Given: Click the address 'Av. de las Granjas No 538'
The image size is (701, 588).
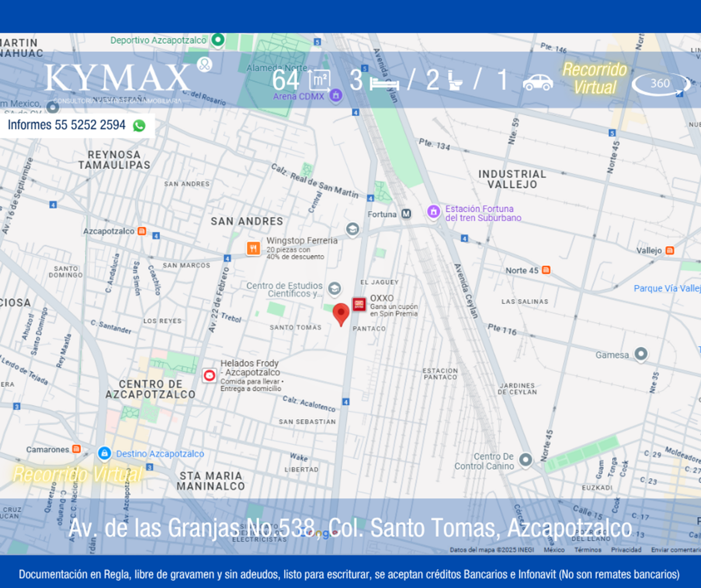Looking at the screenshot, I should 192,528.
